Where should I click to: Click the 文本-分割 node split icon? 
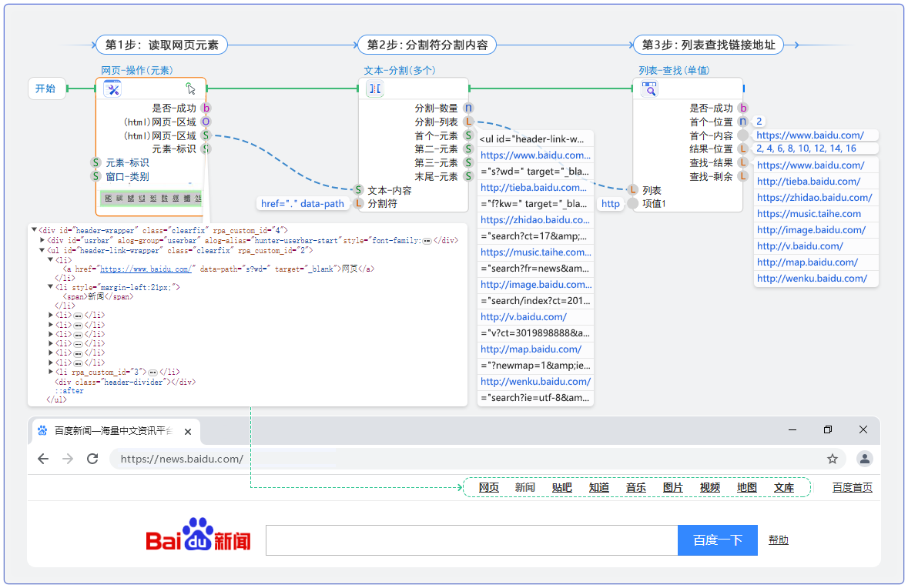click(375, 89)
